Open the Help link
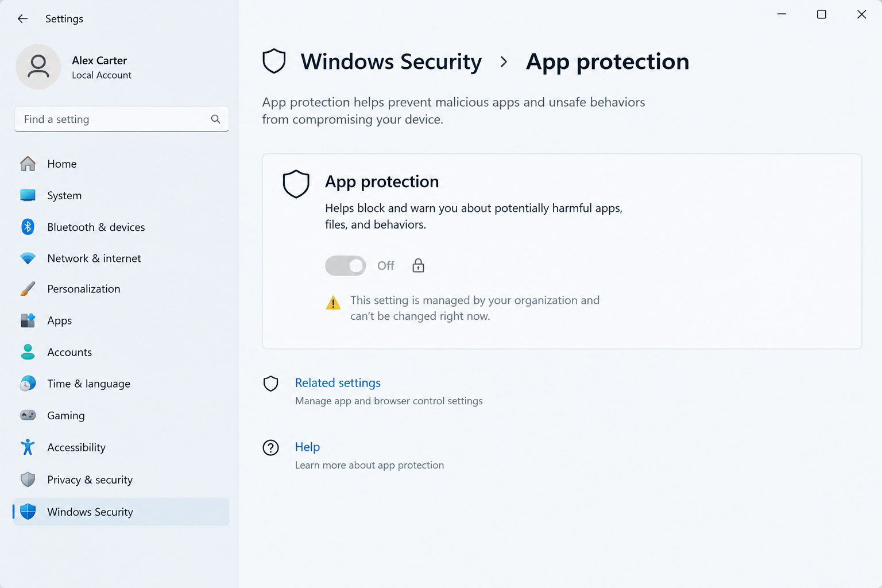 point(307,447)
